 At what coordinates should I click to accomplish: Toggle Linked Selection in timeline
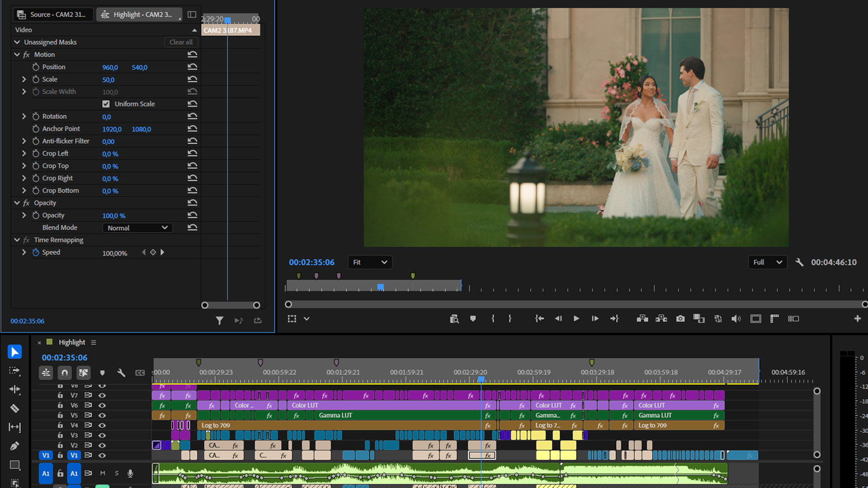[83, 373]
